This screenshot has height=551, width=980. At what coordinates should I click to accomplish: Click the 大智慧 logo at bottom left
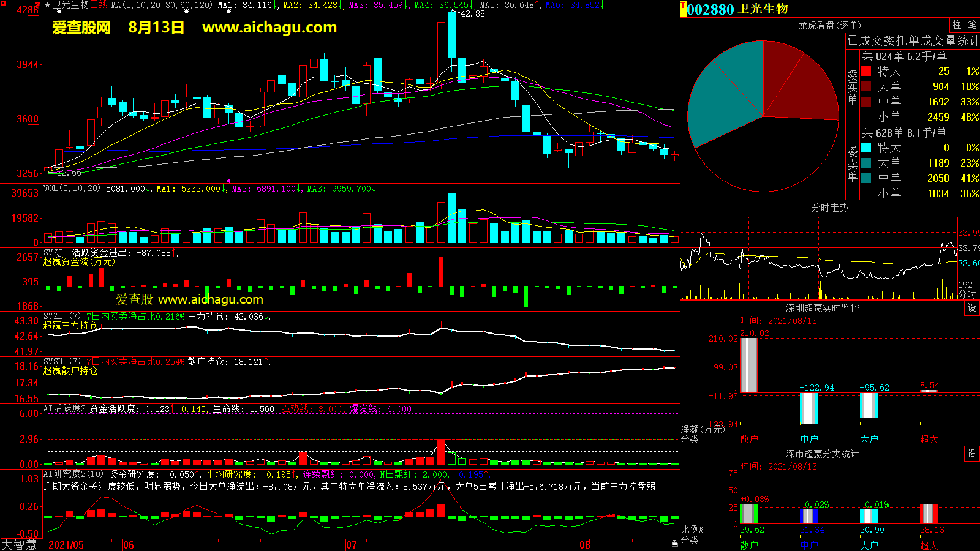[x=19, y=545]
